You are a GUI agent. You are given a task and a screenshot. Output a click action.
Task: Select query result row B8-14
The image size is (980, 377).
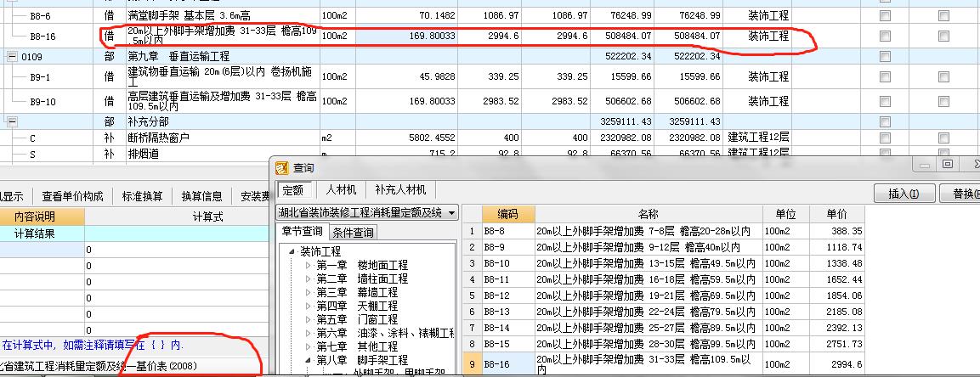tap(664, 327)
